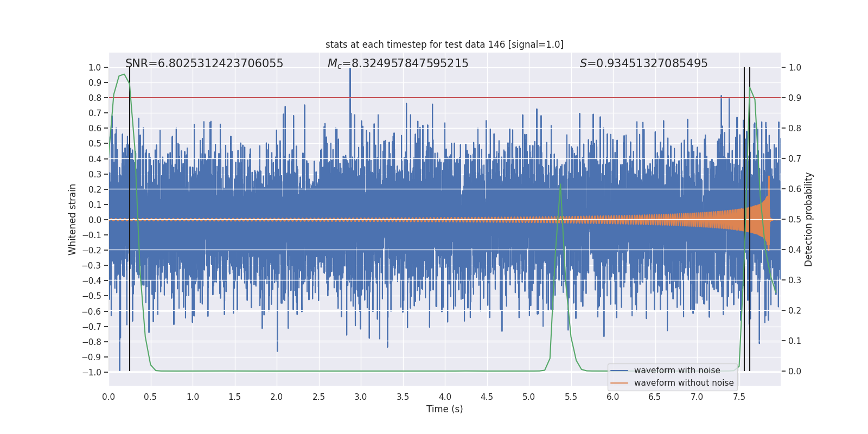Click the 0.3 tick on the Whitened strain axis
The image size is (868, 434).
point(95,174)
